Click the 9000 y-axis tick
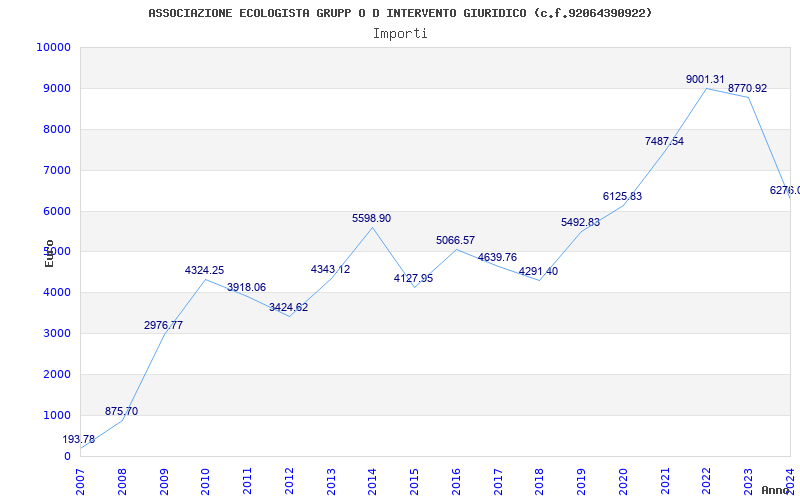This screenshot has height=500, width=800. point(56,88)
